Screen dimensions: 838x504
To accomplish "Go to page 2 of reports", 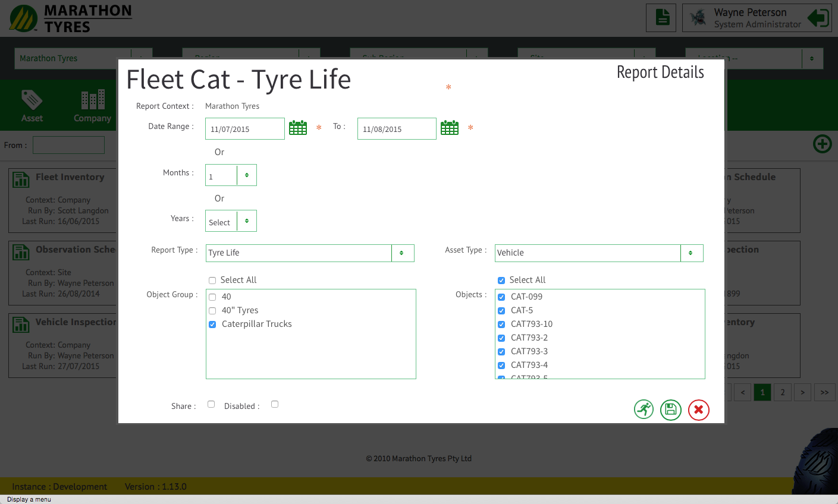I will click(783, 392).
